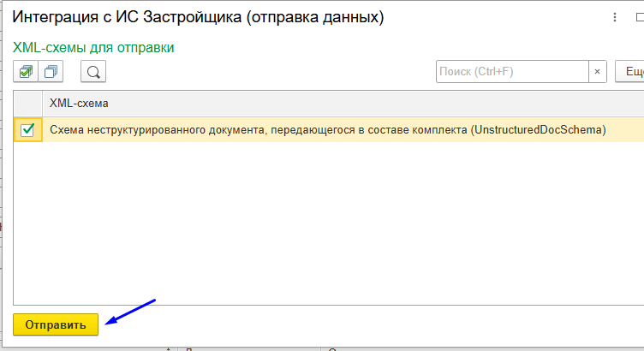Screen dimensions: 644x351
Task: Click the empty area below the schema row
Action: coord(325,223)
